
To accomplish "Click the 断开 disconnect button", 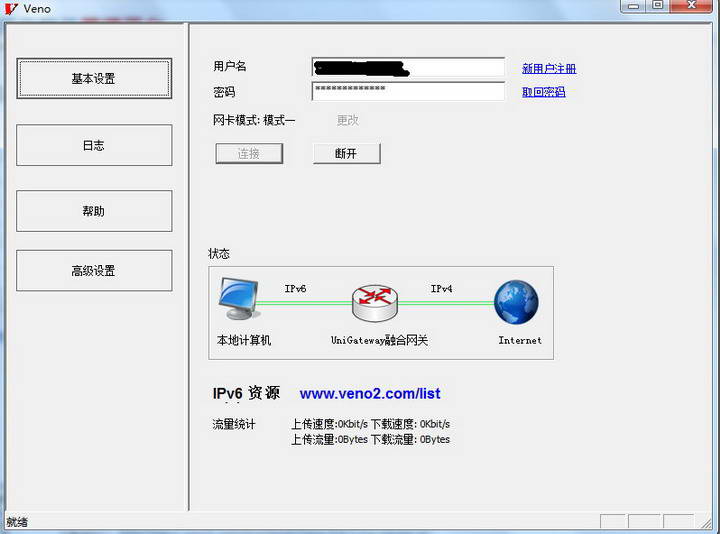I will 347,153.
